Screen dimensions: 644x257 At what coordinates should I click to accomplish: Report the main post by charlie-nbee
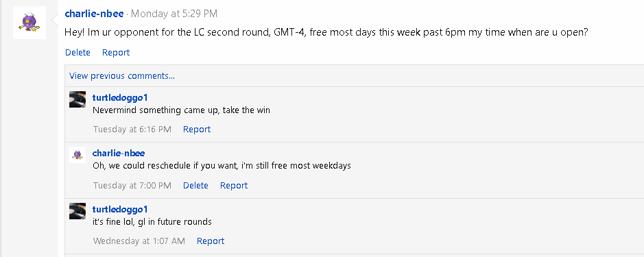(116, 53)
